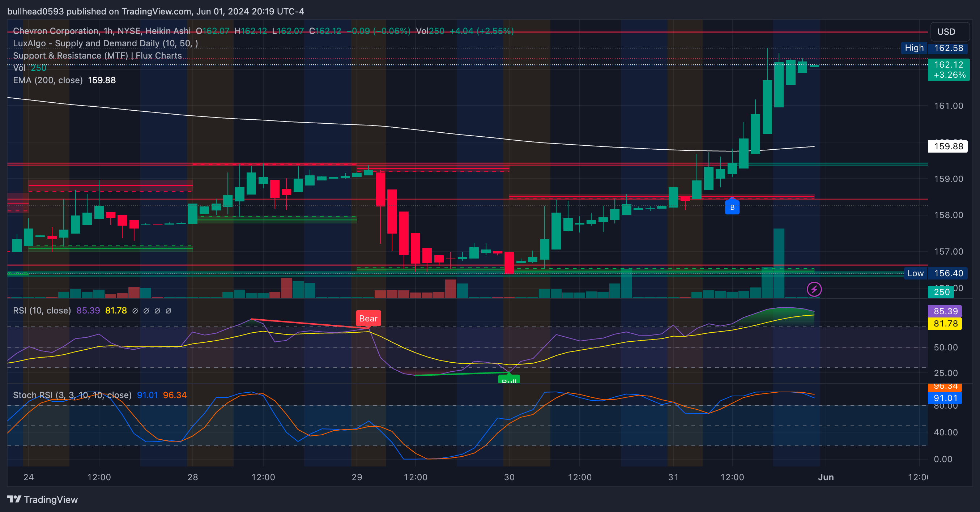Click the 50.00 RSI axis level
This screenshot has width=980, height=512.
(x=945, y=347)
